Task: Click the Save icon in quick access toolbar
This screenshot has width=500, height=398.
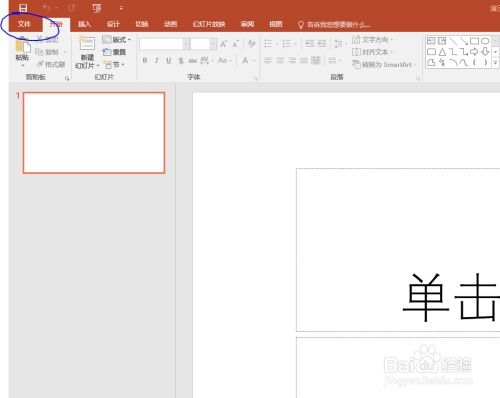Action: 23,7
